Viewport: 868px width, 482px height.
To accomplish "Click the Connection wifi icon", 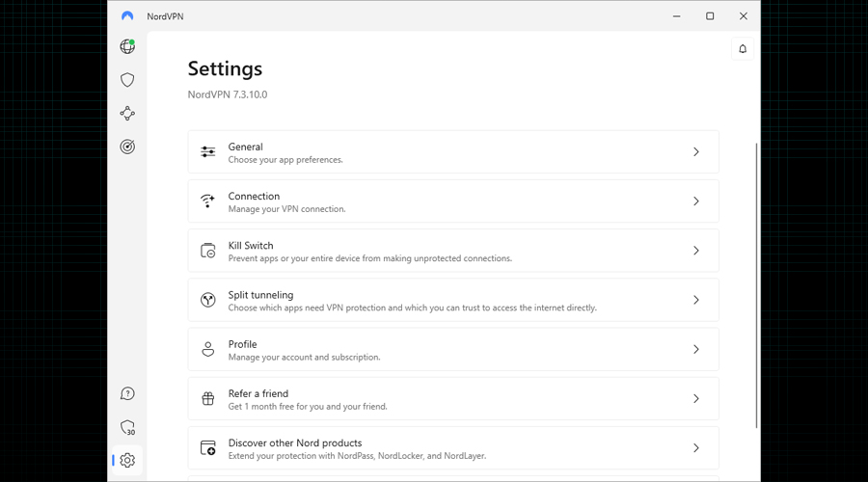I will (208, 201).
